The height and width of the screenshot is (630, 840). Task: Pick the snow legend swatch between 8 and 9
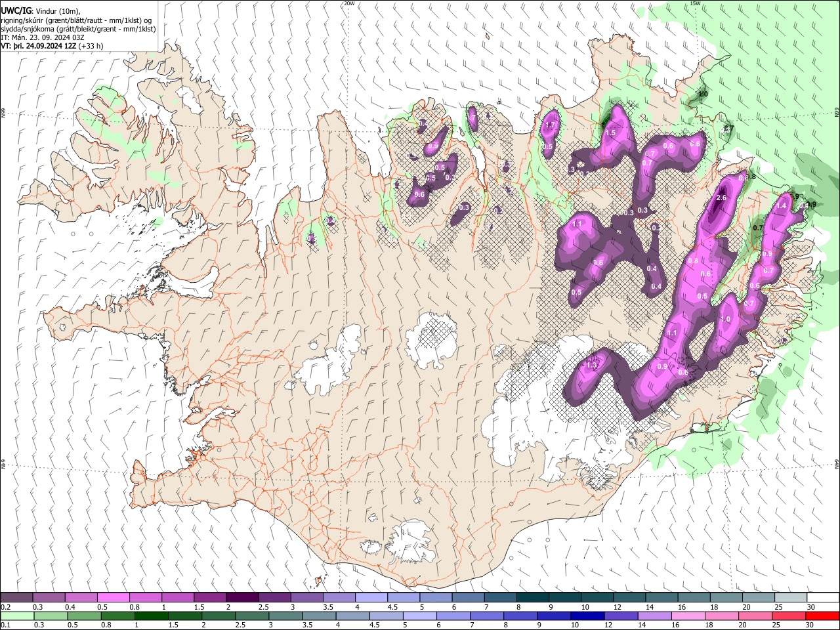coord(532,597)
